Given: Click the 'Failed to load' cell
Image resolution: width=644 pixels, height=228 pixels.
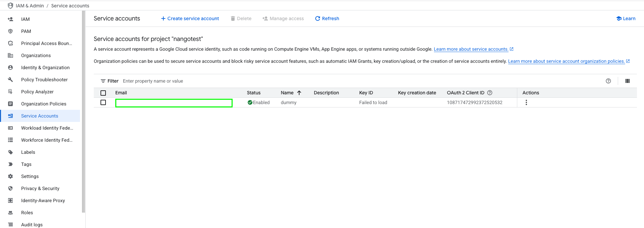Looking at the screenshot, I should tap(373, 102).
